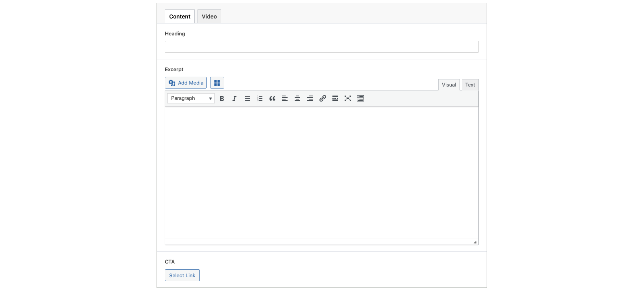This screenshot has width=644, height=293.
Task: Apply italic formatting
Action: click(234, 99)
